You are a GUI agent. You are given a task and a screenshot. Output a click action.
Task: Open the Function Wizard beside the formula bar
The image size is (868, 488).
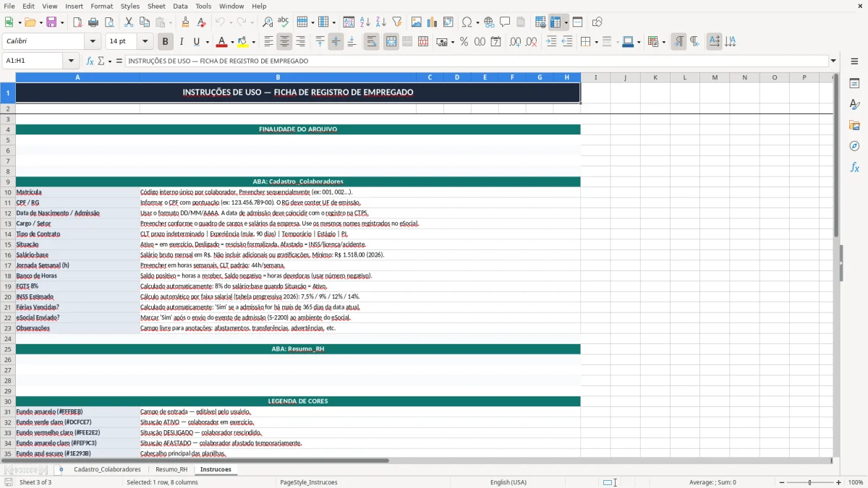point(90,61)
